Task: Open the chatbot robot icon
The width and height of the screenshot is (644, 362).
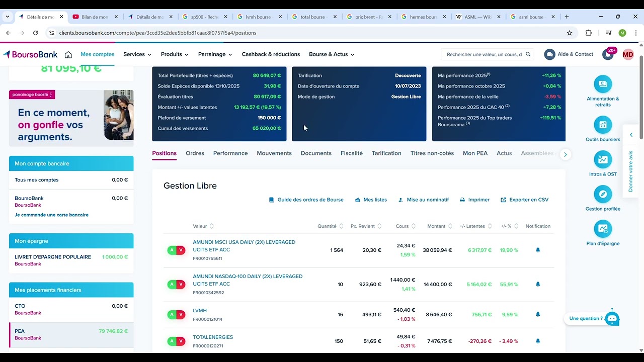Action: pyautogui.click(x=612, y=318)
